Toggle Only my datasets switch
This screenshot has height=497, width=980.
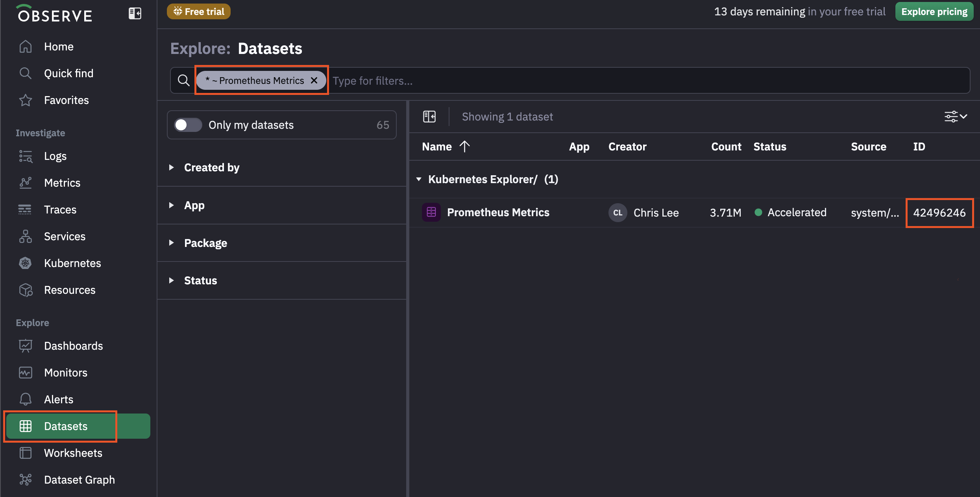click(188, 125)
